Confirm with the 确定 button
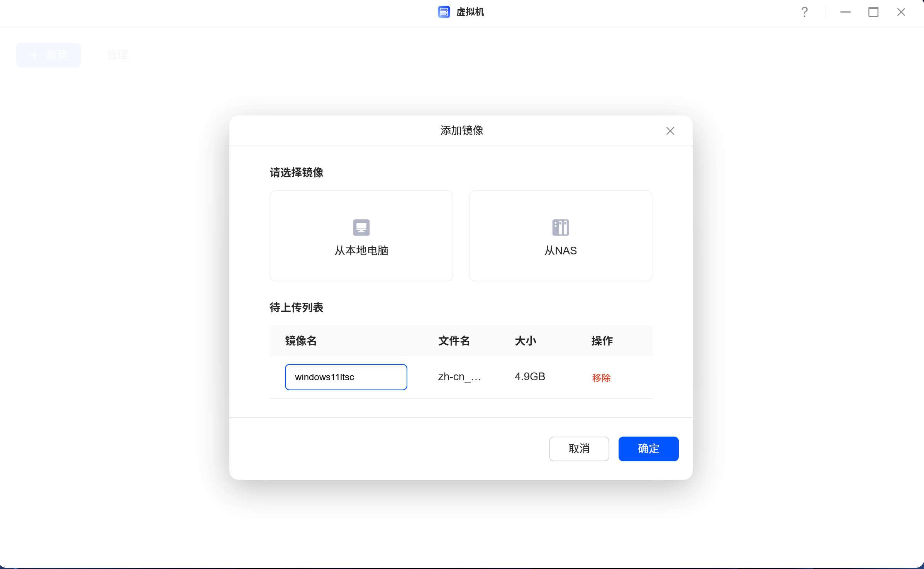 (x=648, y=449)
